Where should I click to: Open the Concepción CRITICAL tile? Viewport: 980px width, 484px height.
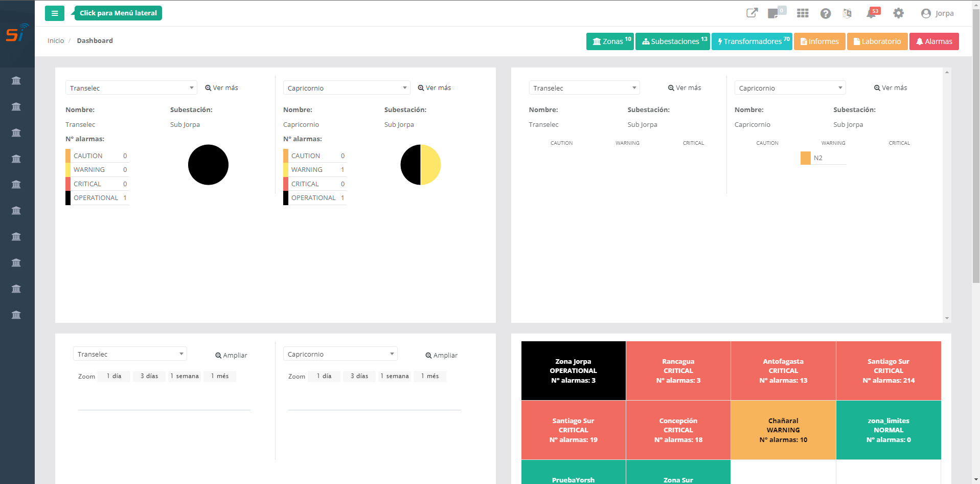(678, 430)
